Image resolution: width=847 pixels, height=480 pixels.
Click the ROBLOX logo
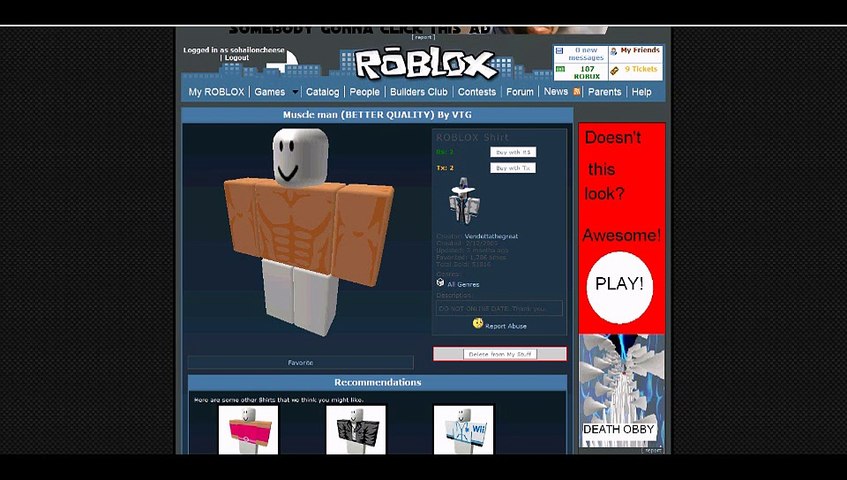(x=425, y=64)
